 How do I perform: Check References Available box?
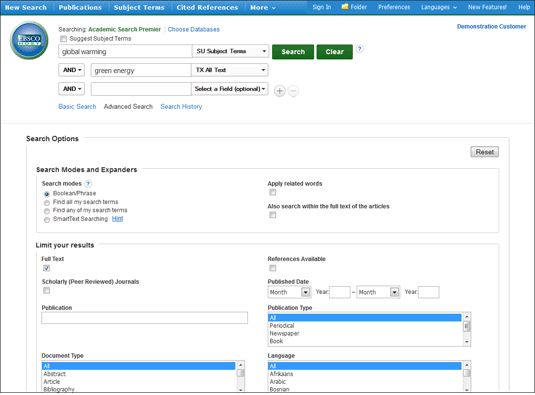click(x=272, y=268)
